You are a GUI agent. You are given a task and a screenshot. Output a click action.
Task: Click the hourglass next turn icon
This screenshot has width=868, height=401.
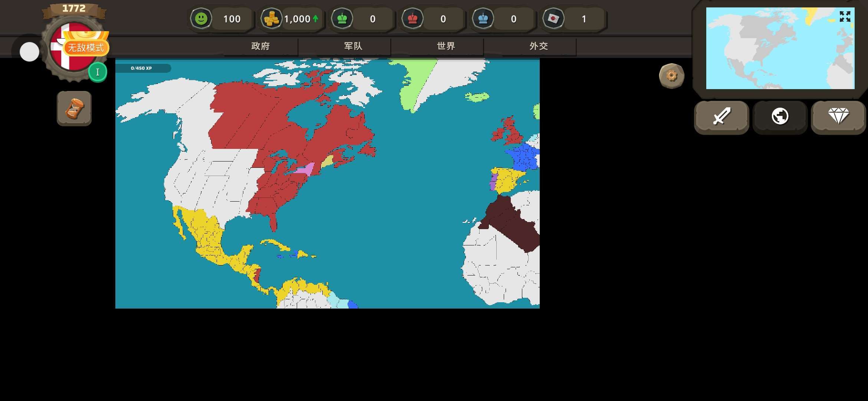(x=74, y=108)
